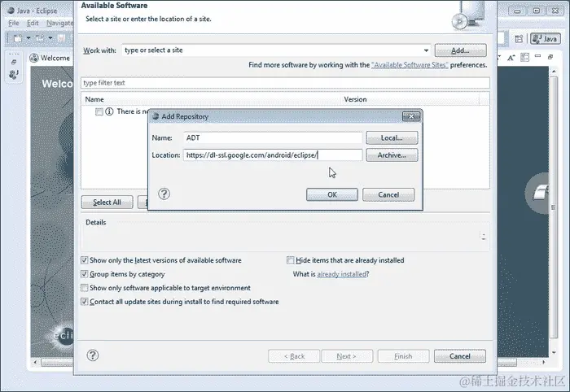Click the second toolbar icon left of Save

pos(40,38)
